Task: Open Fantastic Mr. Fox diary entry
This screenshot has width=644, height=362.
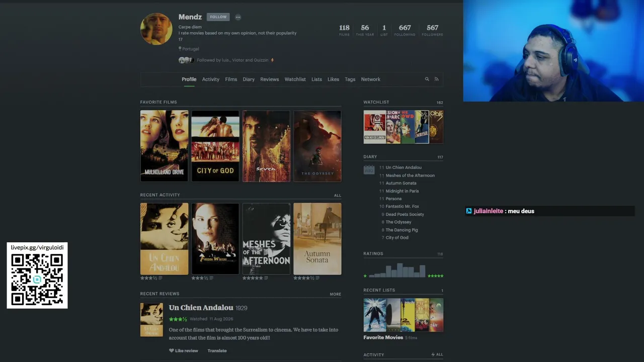Action: (402, 206)
